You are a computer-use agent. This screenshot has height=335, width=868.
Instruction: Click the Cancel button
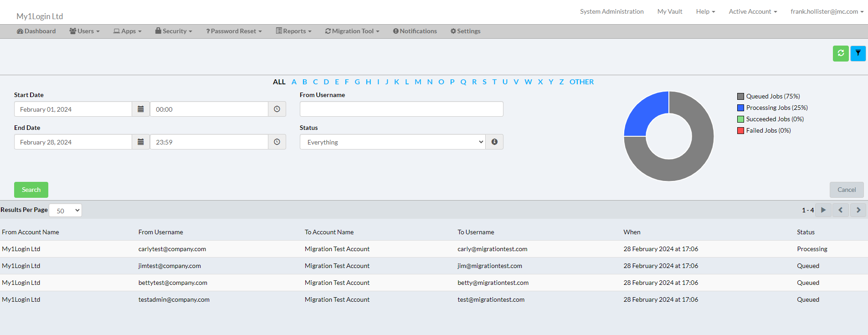tap(846, 190)
